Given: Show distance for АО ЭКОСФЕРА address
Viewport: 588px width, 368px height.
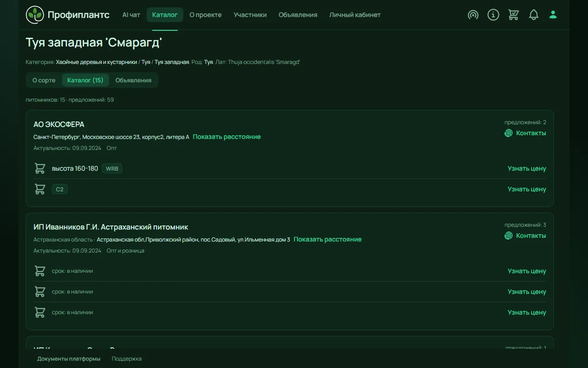Looking at the screenshot, I should click(x=226, y=137).
